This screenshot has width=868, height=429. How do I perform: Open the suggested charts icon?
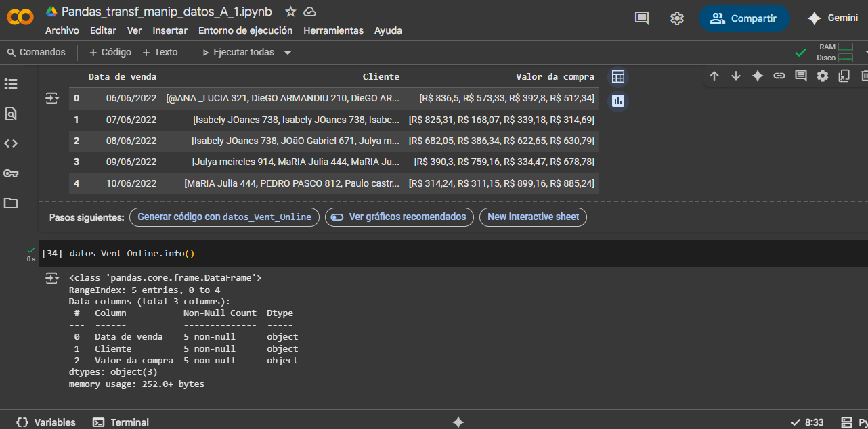[617, 101]
